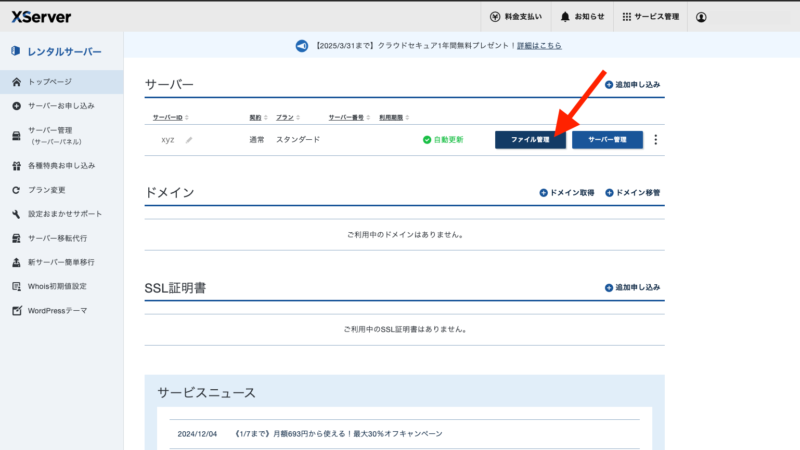Select トップページ home in sidebar
The image size is (800, 450).
pos(61,82)
